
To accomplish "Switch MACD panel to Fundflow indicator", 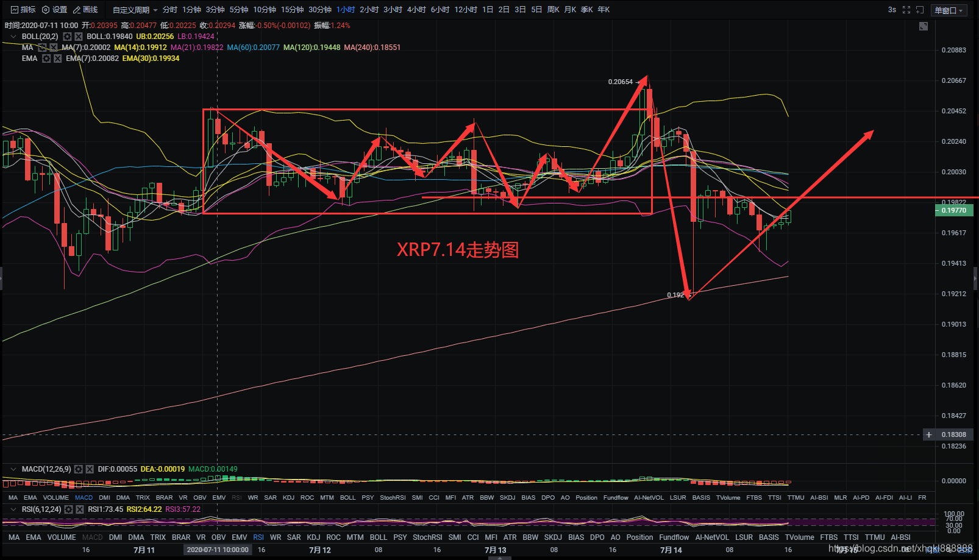I will pyautogui.click(x=616, y=498).
